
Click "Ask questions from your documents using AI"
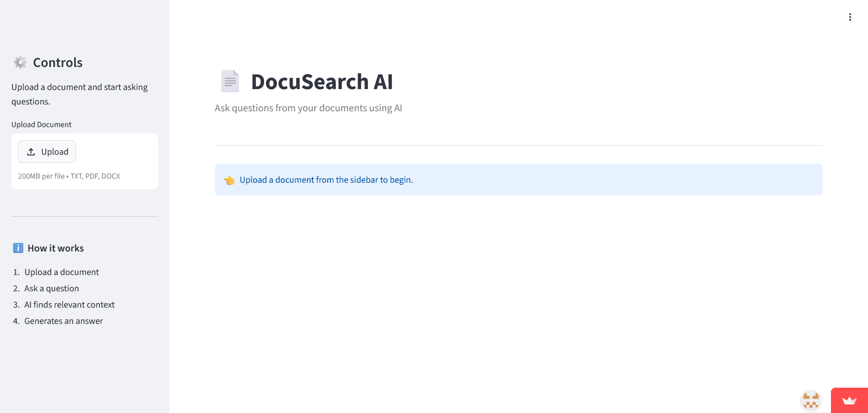click(308, 108)
